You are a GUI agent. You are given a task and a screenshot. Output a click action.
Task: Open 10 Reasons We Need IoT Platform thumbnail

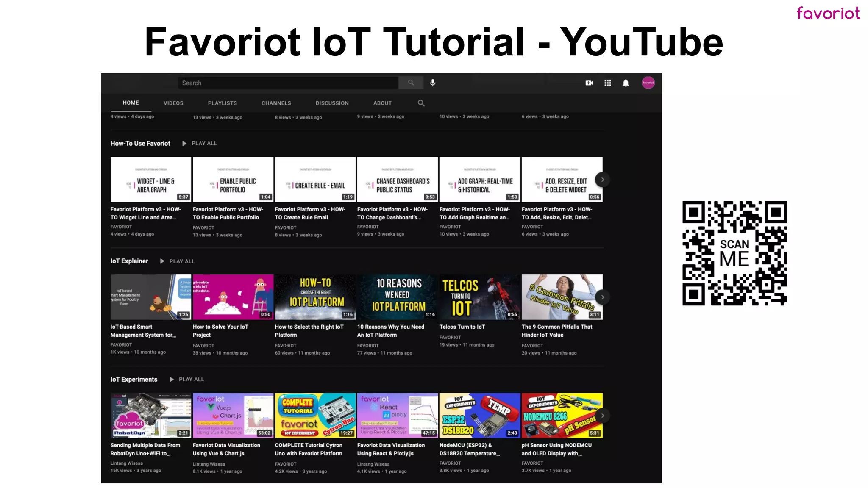pos(397,297)
